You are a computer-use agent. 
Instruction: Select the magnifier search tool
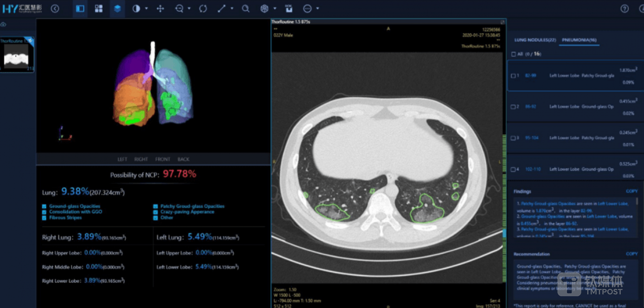[x=245, y=9]
